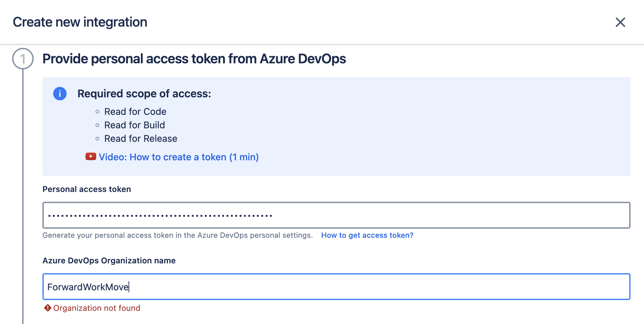
Task: Click the red YouTube video icon
Action: 91,157
